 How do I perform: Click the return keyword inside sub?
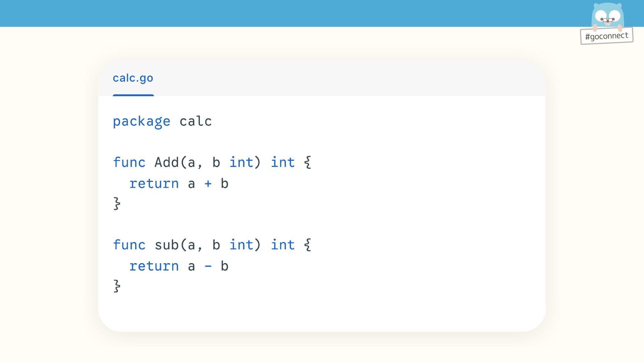pyautogui.click(x=154, y=266)
